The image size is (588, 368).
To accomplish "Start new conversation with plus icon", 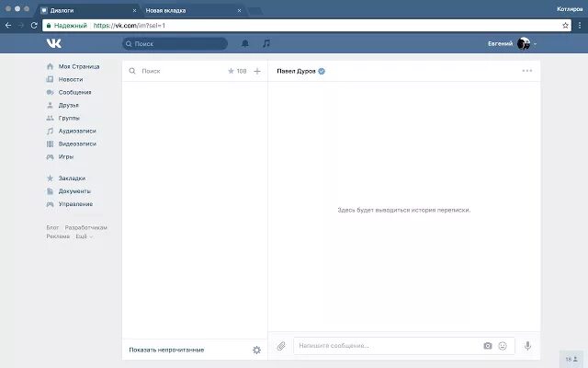I will pyautogui.click(x=257, y=71).
